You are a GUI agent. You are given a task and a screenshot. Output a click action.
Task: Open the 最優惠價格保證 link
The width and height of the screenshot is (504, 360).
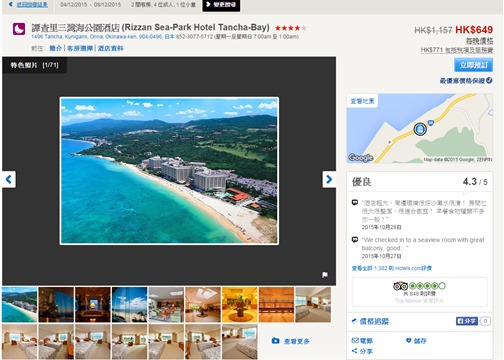tap(462, 81)
